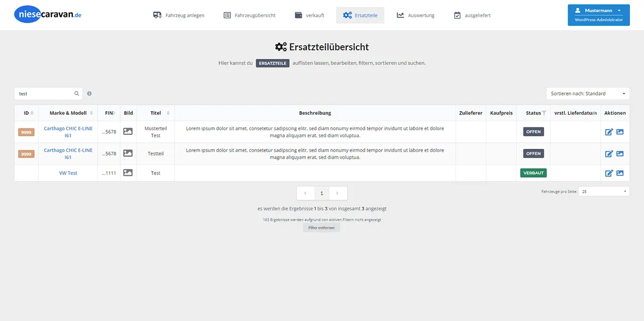
Task: Click the info icon beside search field
Action: (x=90, y=94)
